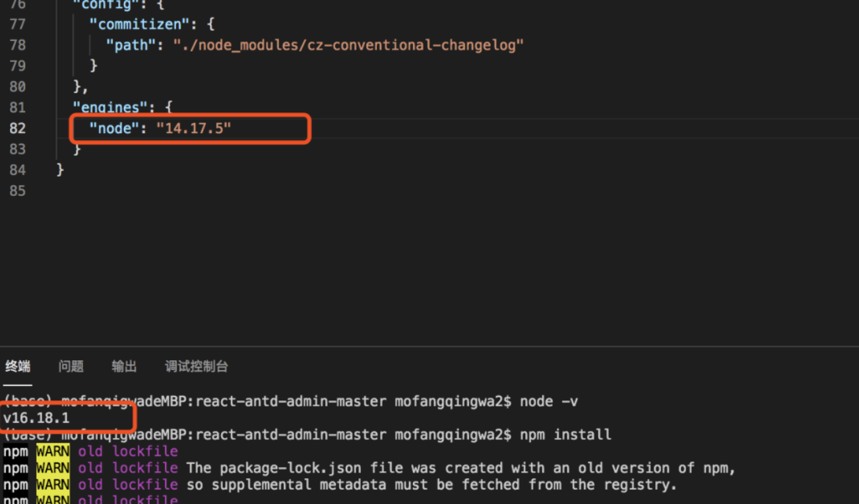
Task: Select the active 终端 (Terminal) tab
Action: (x=17, y=367)
